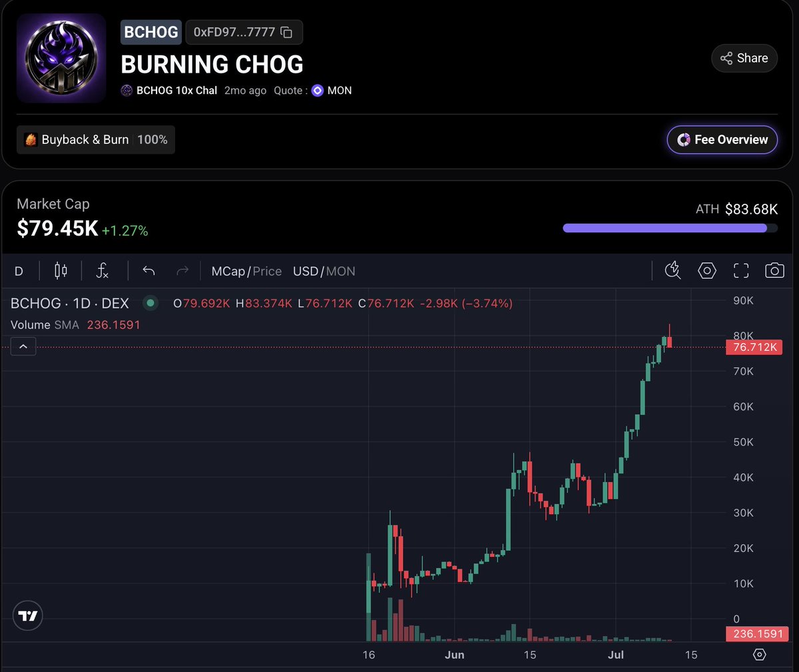Click the Buyback & Burn 100% tag
This screenshot has width=799, height=672.
point(96,140)
